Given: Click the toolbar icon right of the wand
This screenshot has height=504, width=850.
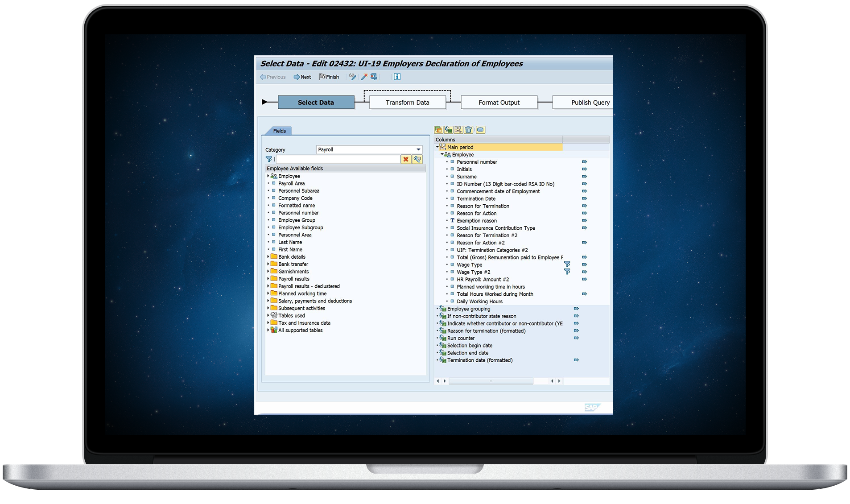Looking at the screenshot, I should (x=374, y=77).
